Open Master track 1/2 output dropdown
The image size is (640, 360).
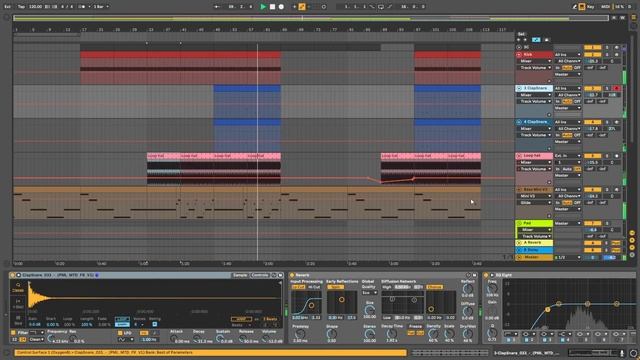(x=567, y=258)
